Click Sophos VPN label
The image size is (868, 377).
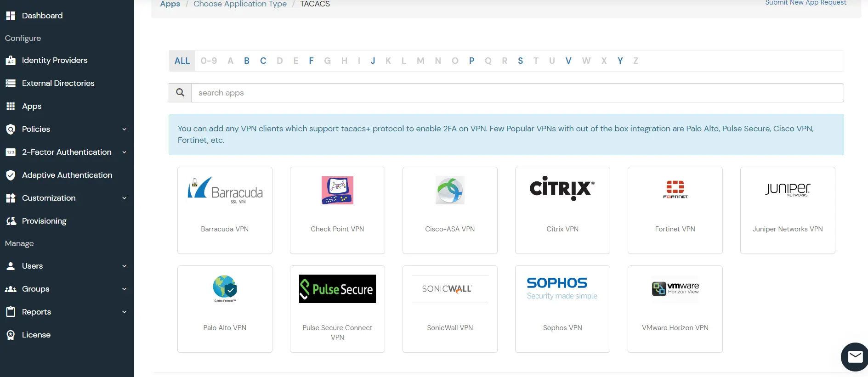(x=562, y=328)
